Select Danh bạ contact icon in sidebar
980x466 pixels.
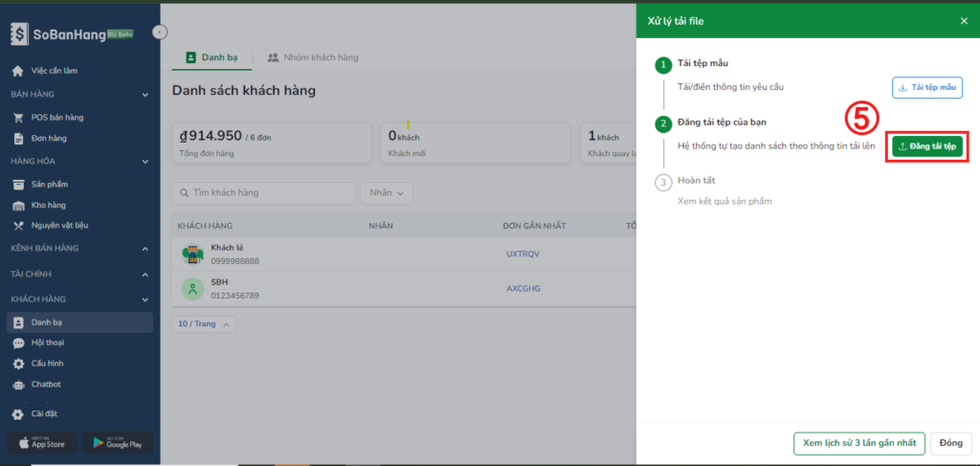19,323
